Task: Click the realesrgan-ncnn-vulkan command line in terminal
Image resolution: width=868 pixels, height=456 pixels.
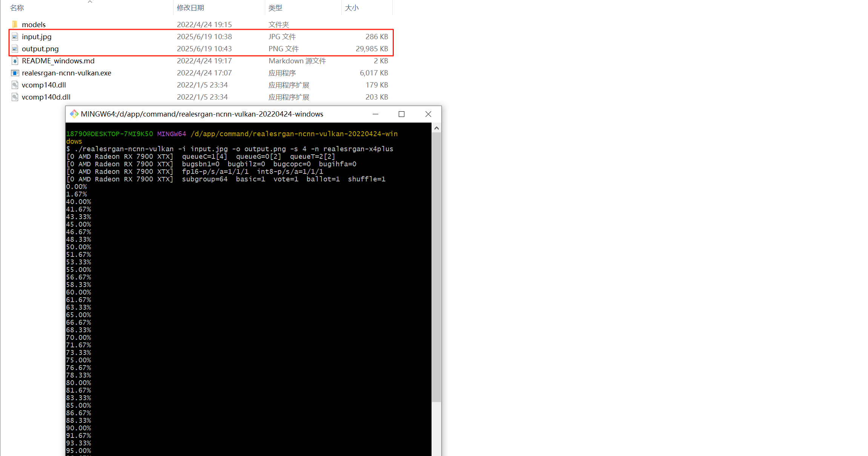Action: pyautogui.click(x=230, y=149)
